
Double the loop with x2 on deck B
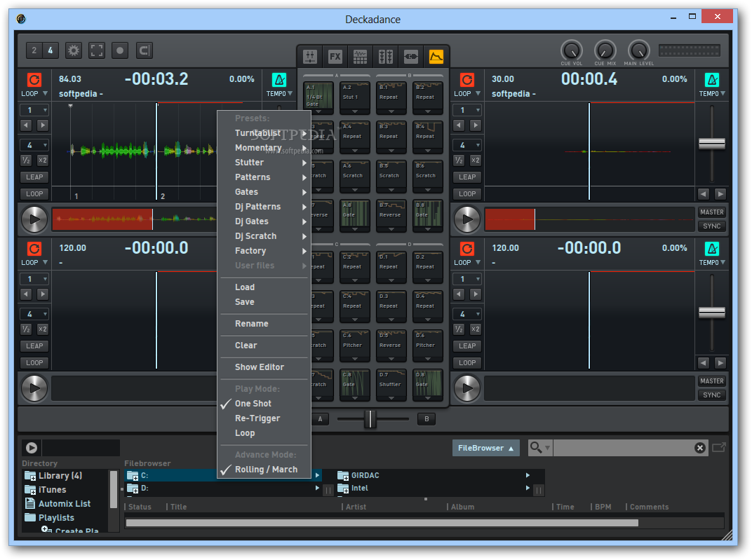(476, 161)
